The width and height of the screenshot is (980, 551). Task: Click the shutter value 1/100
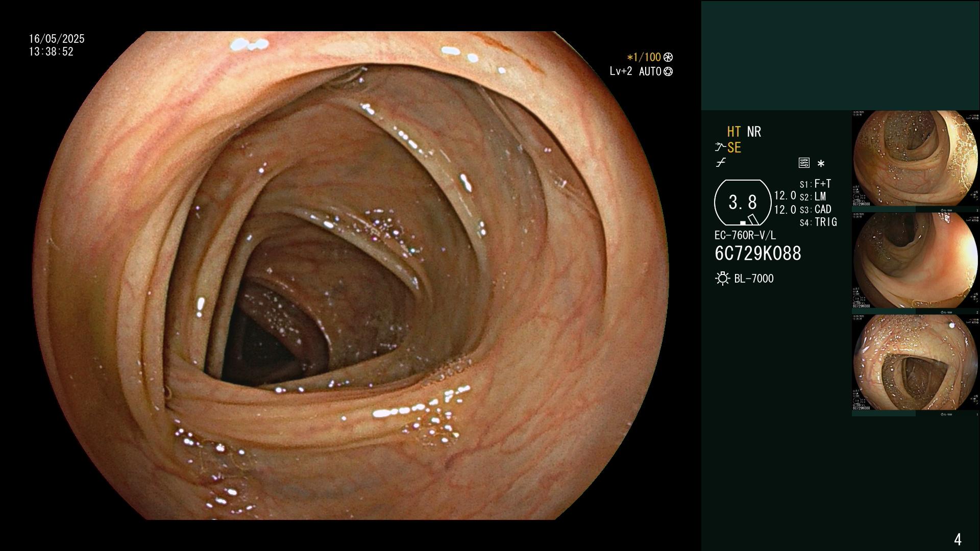point(644,57)
